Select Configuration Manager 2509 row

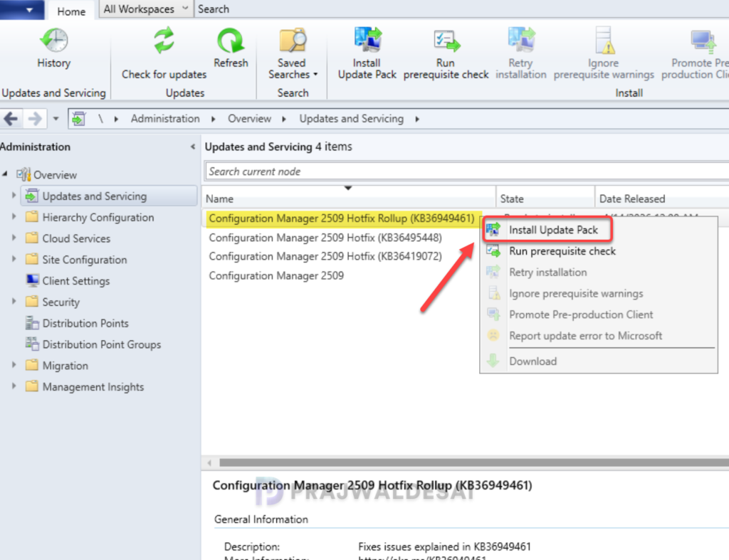click(276, 275)
